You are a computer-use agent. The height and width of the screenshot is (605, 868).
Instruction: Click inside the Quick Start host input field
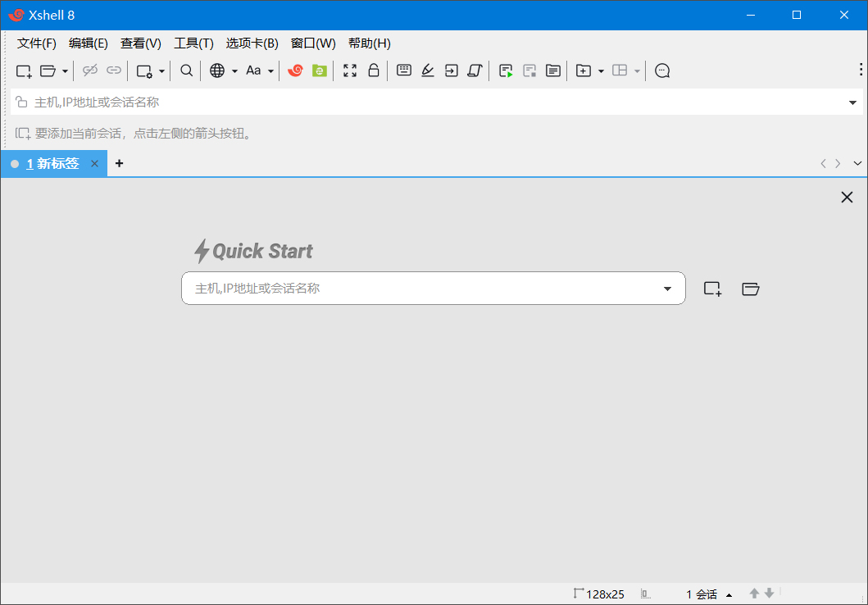pos(410,288)
